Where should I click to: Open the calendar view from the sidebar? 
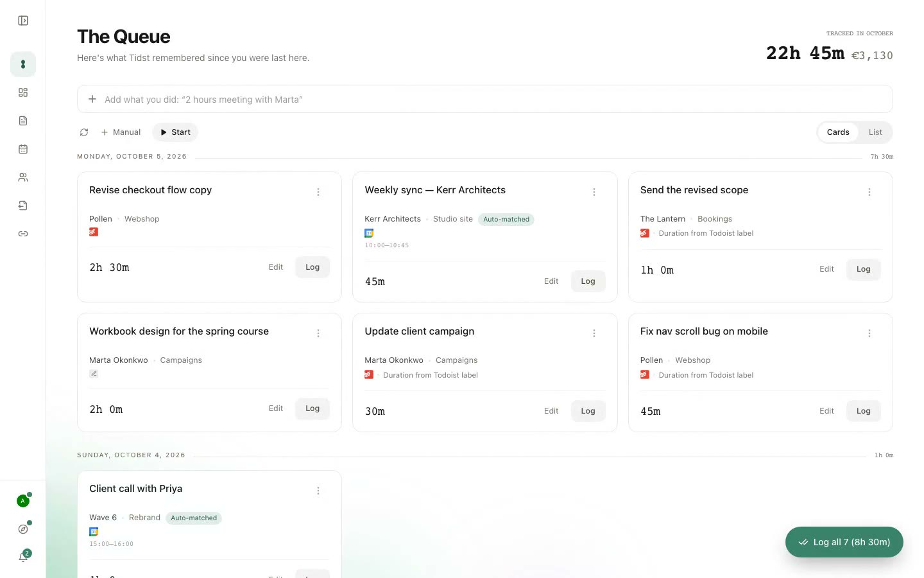pyautogui.click(x=23, y=149)
